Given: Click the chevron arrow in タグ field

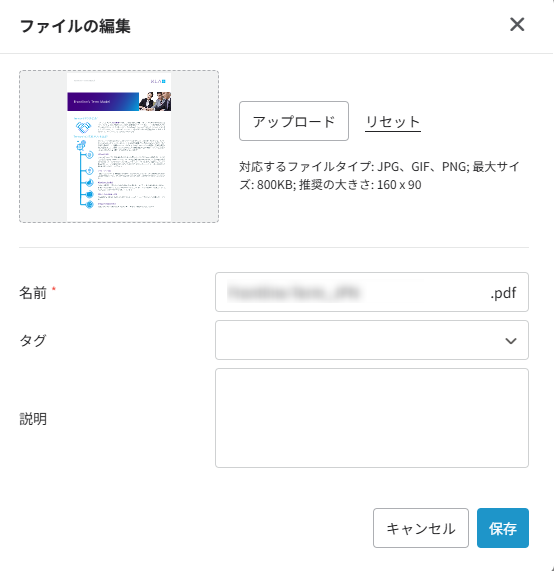Looking at the screenshot, I should [511, 341].
